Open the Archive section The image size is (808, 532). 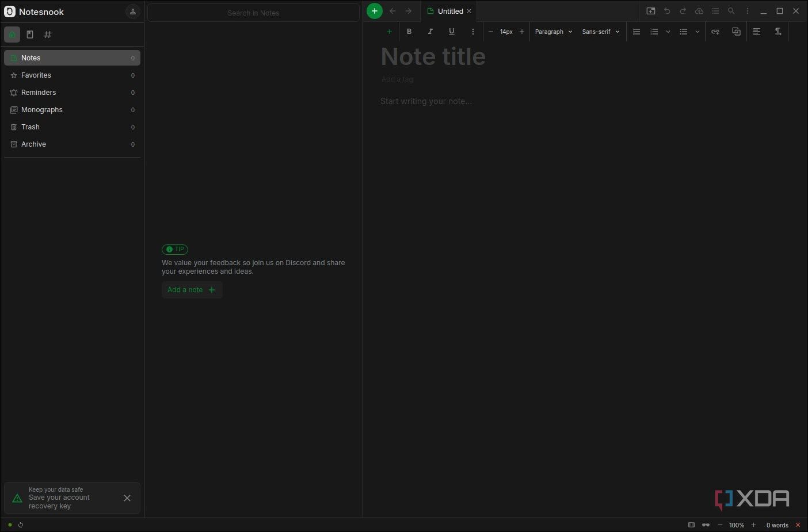(72, 144)
